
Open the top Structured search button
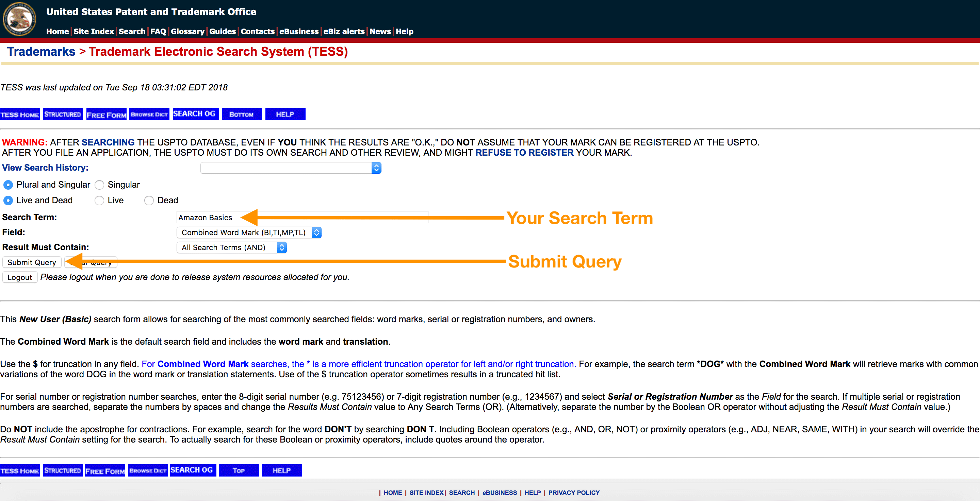tap(62, 115)
